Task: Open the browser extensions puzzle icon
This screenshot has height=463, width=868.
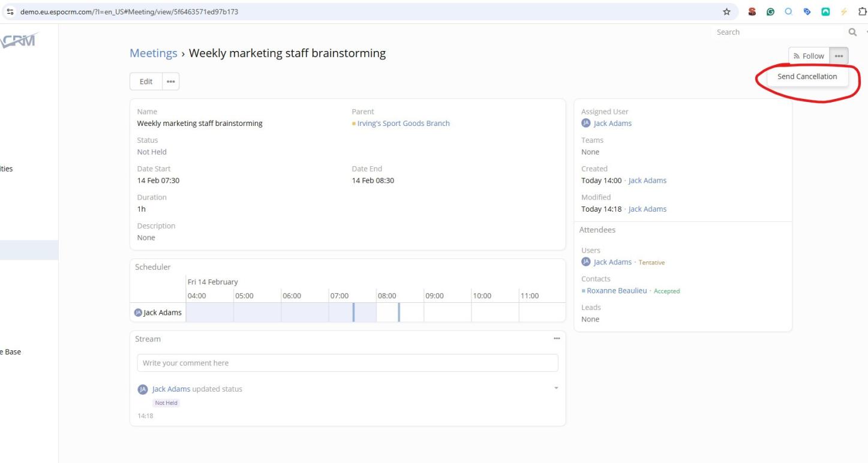Action: pyautogui.click(x=863, y=11)
